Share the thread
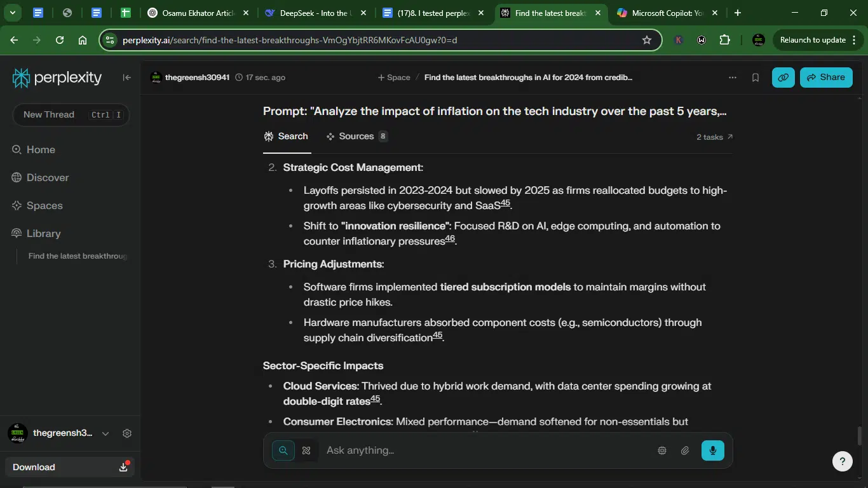Screen dimensions: 868x488 pos(826,78)
